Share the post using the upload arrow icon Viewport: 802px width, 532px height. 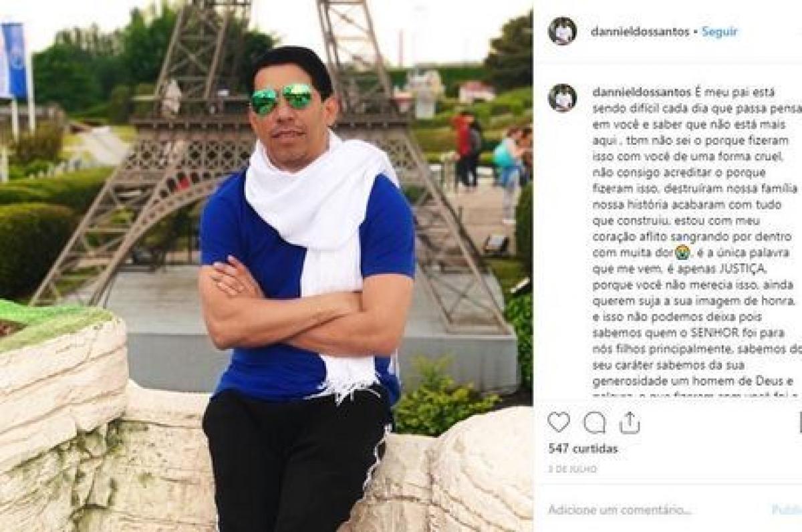(630, 422)
